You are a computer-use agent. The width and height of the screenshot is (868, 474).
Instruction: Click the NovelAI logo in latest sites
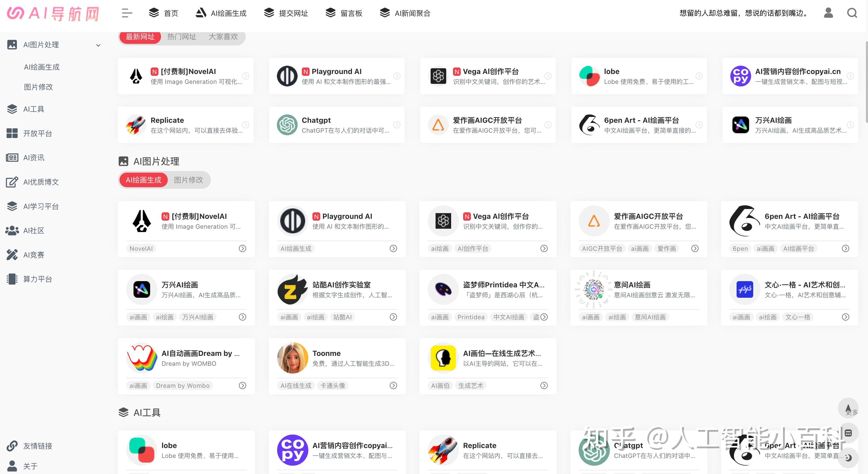pyautogui.click(x=136, y=76)
